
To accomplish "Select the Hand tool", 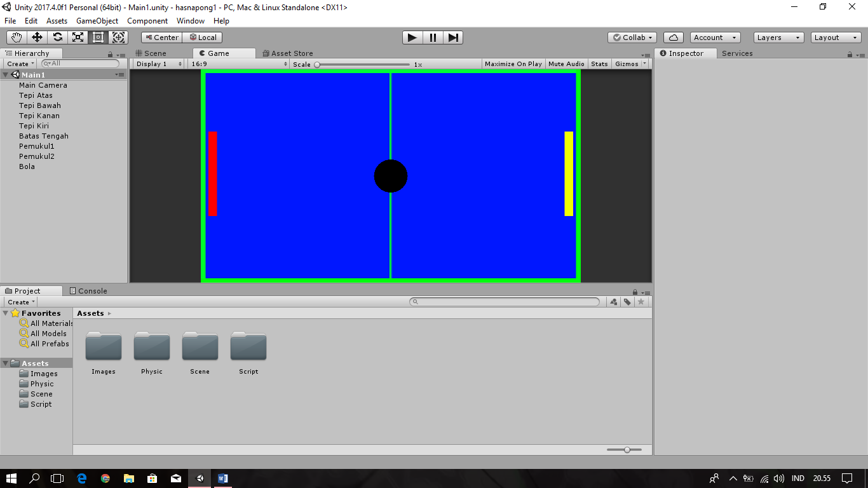I will click(17, 37).
